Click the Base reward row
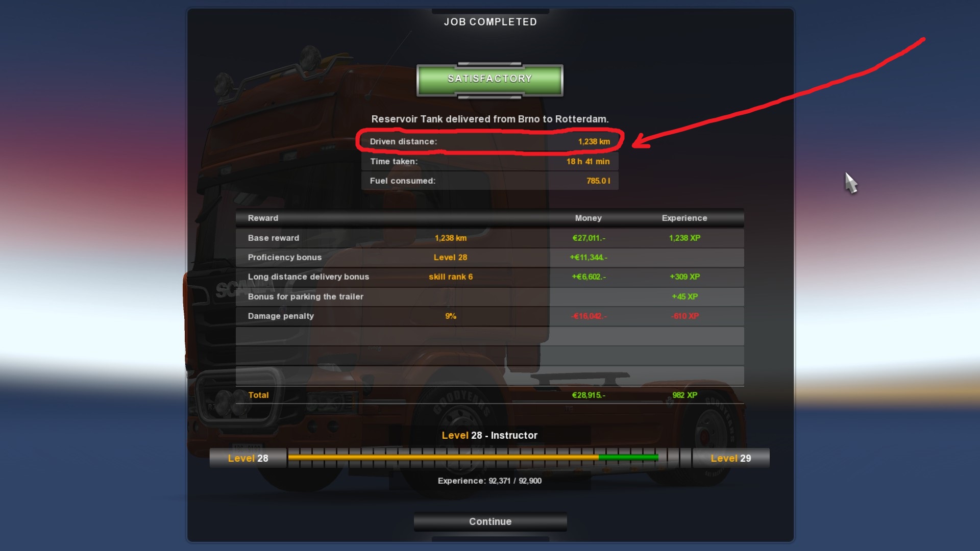 pos(490,238)
